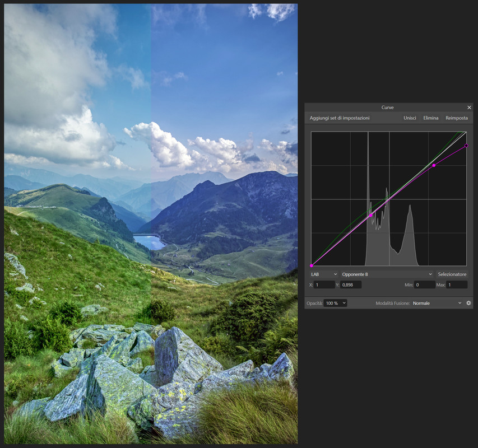Activate the Selezionatore picker button
The height and width of the screenshot is (448, 478).
coord(452,274)
